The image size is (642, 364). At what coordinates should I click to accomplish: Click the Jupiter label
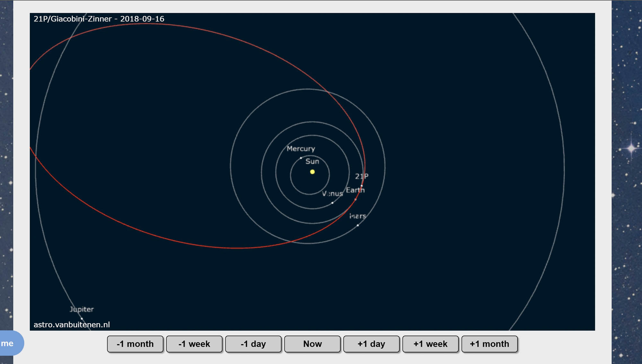[82, 309]
